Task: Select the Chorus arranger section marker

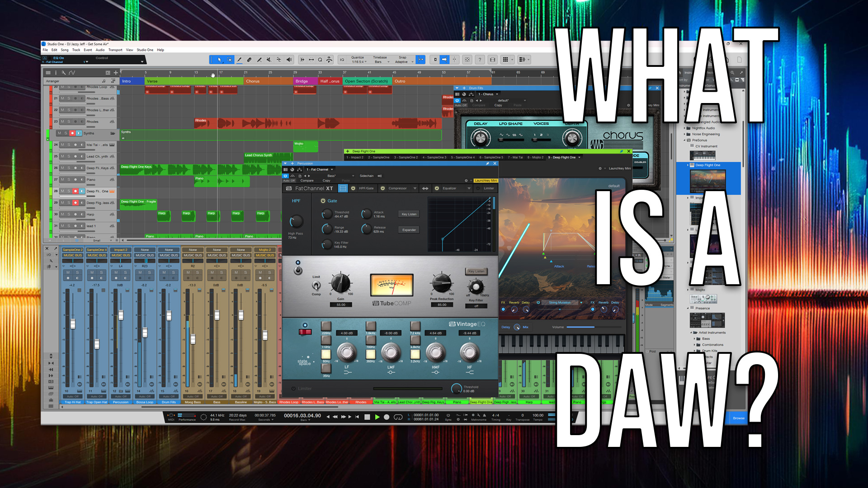Action: [268, 81]
